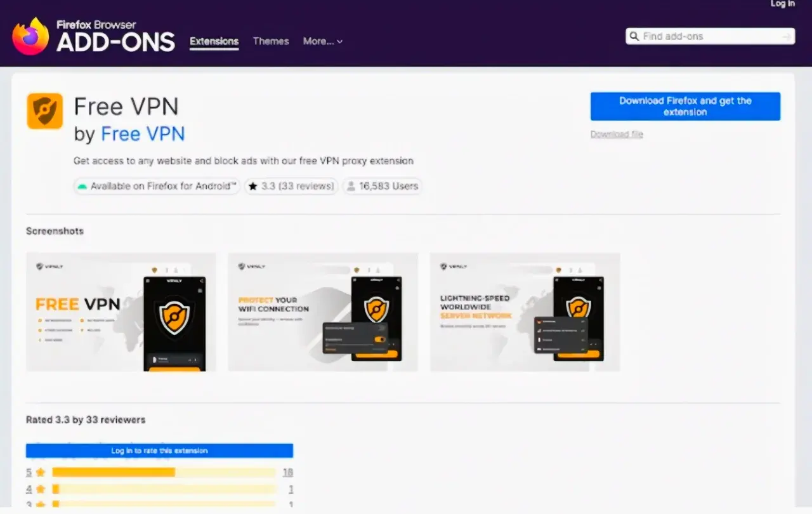Viewport: 812px width, 514px height.
Task: Open the Protect Your WiFi Connection screenshot
Action: (323, 312)
